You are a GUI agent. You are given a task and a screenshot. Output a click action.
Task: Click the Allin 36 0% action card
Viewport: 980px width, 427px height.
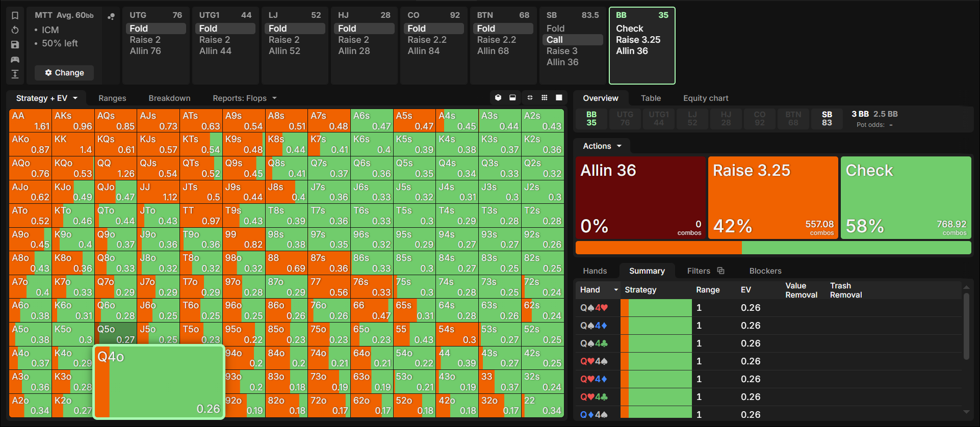point(640,198)
